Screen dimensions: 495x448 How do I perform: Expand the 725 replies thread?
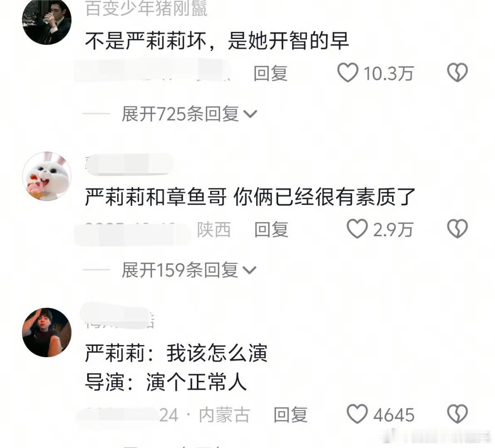point(189,114)
